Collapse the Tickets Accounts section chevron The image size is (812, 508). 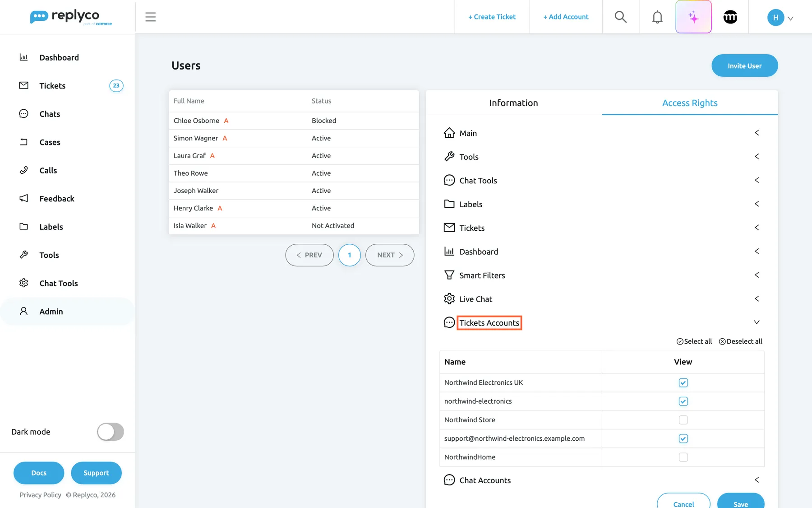pyautogui.click(x=757, y=322)
